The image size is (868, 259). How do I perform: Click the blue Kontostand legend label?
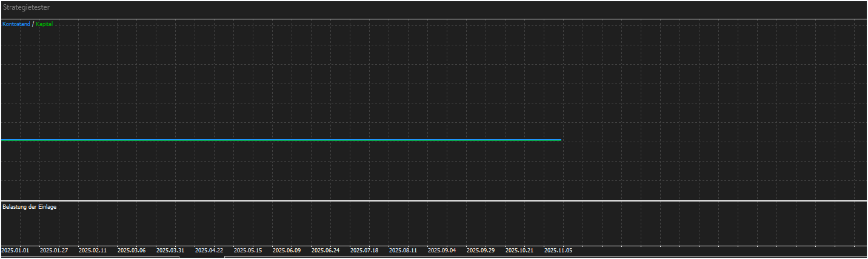16,24
